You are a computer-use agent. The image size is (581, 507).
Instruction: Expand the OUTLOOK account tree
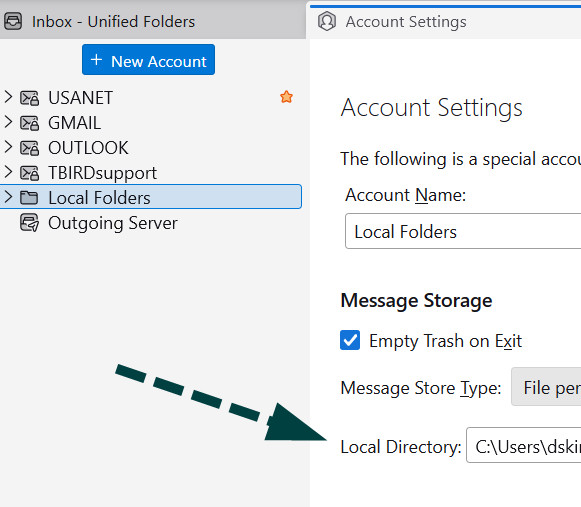click(x=8, y=147)
